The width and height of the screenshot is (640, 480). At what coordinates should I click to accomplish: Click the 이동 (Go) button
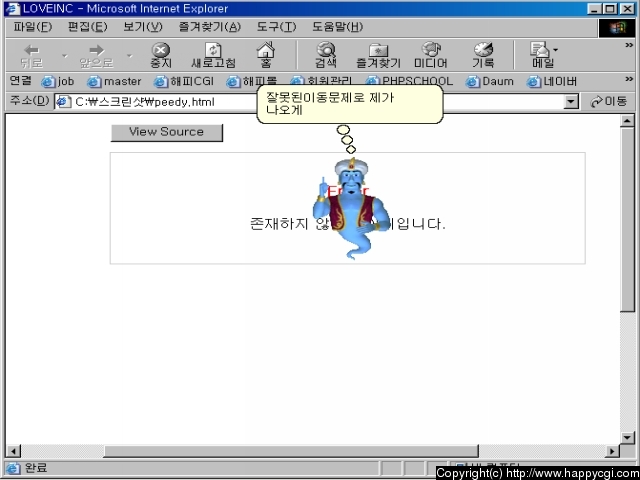pos(609,101)
